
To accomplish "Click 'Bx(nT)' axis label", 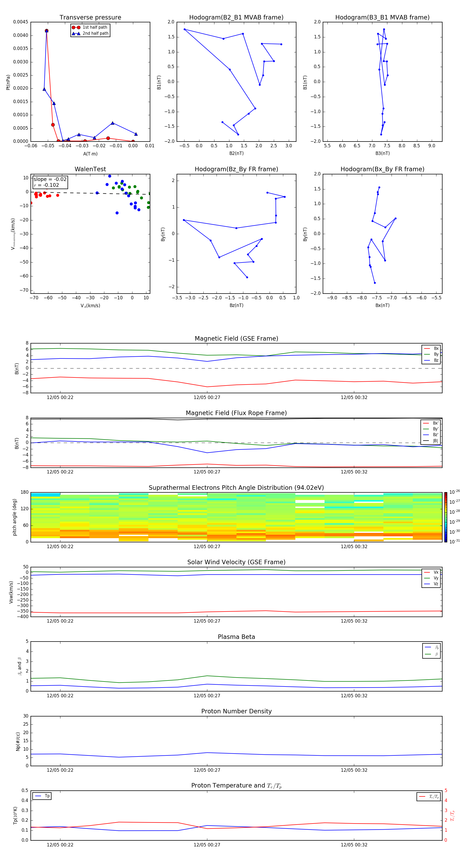I will pyautogui.click(x=382, y=305).
